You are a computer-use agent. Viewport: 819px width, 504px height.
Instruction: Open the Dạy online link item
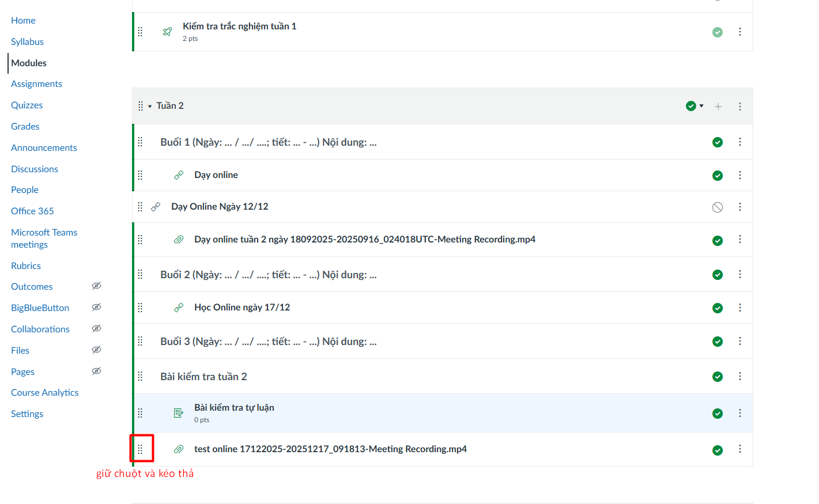(x=216, y=175)
